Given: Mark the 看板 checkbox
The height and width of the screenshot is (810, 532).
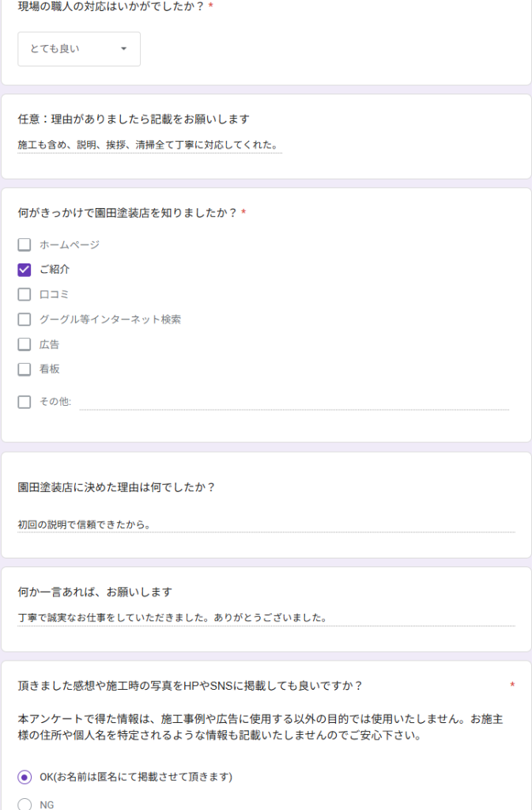Looking at the screenshot, I should (x=25, y=369).
